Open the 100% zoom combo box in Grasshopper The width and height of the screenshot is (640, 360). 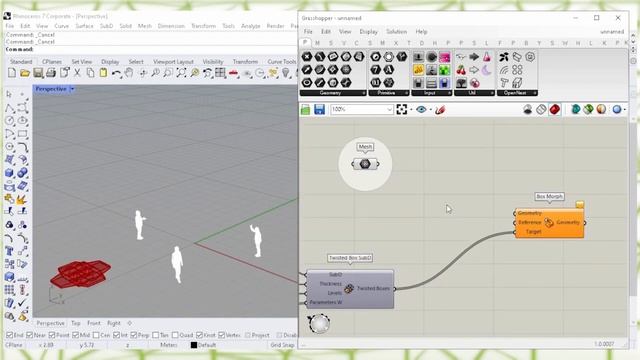click(362, 109)
